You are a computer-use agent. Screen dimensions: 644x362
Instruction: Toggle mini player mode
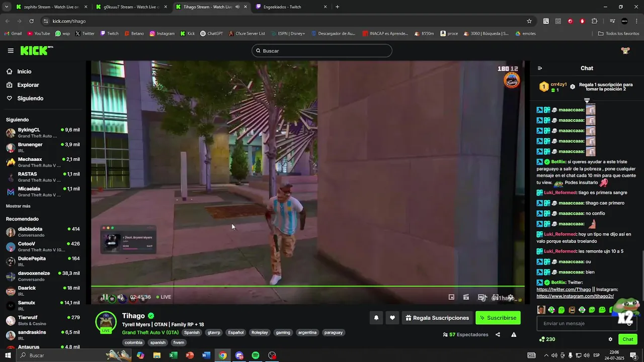(451, 297)
